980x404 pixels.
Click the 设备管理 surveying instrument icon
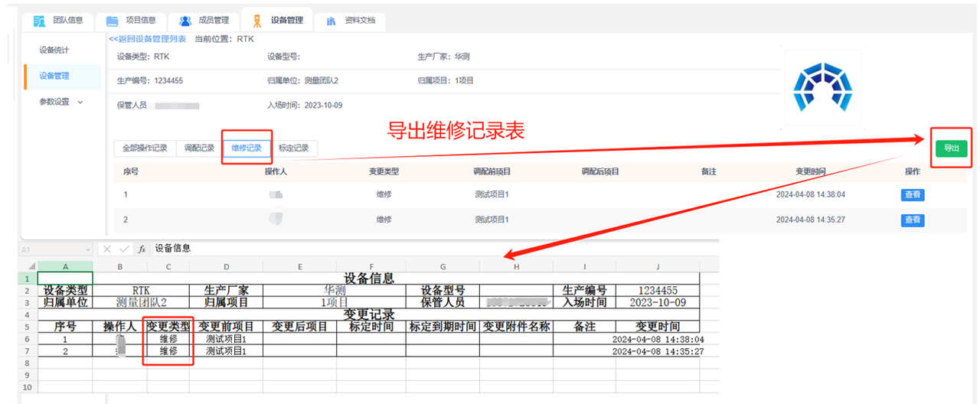click(257, 21)
